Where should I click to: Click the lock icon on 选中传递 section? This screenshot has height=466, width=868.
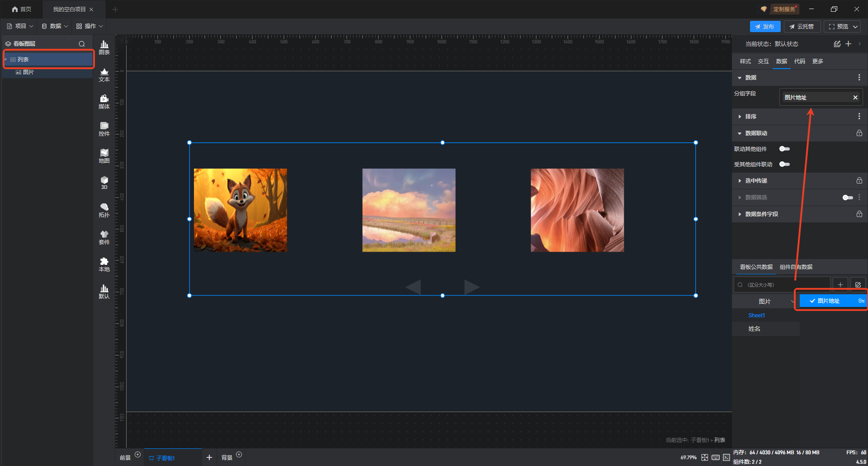pyautogui.click(x=859, y=180)
